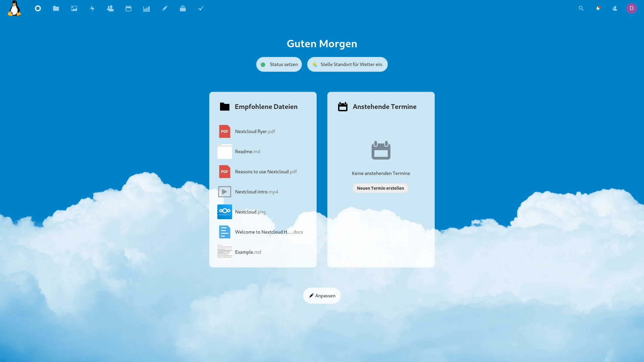Click Nextcloud.png logo thumbnail

pyautogui.click(x=225, y=212)
